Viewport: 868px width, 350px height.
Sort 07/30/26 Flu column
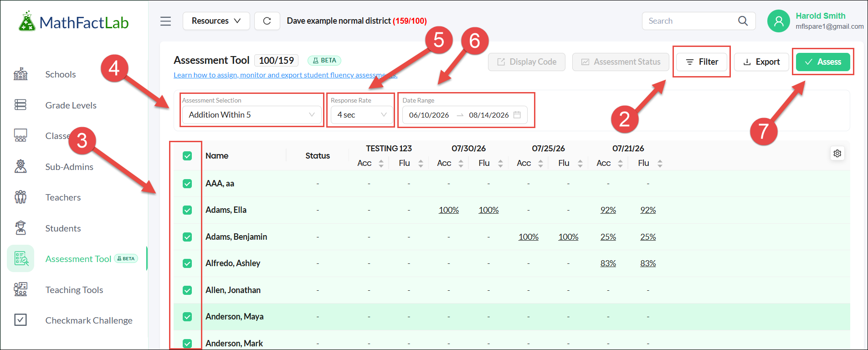[x=500, y=163]
